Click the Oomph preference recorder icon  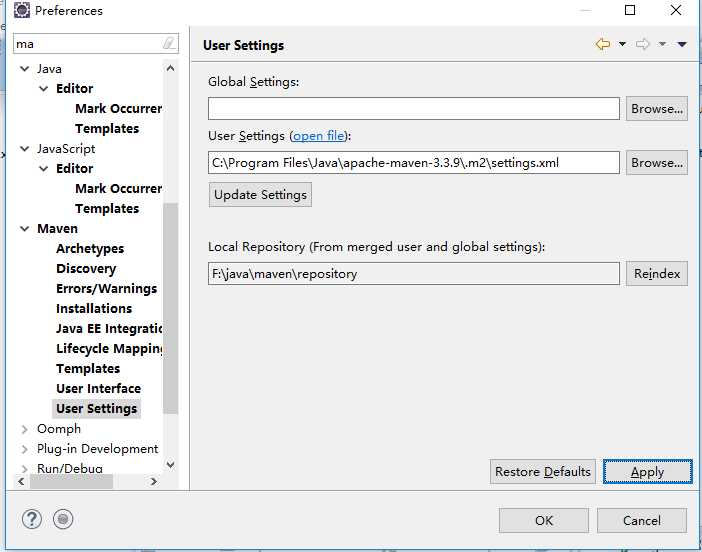click(x=63, y=519)
